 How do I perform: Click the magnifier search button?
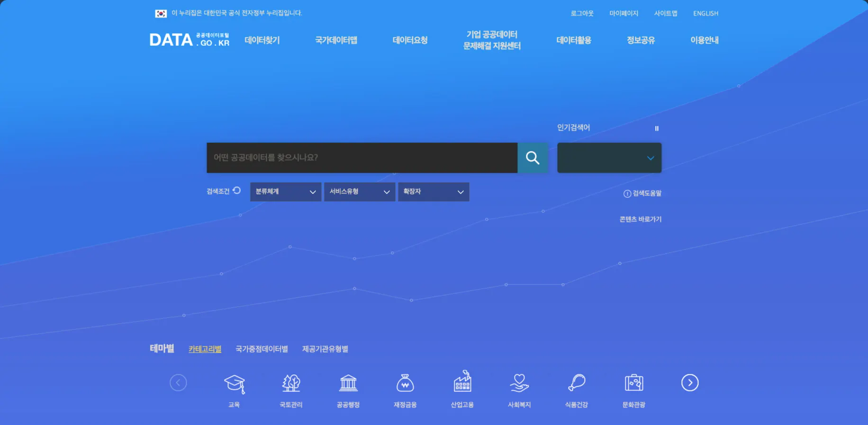coord(533,158)
